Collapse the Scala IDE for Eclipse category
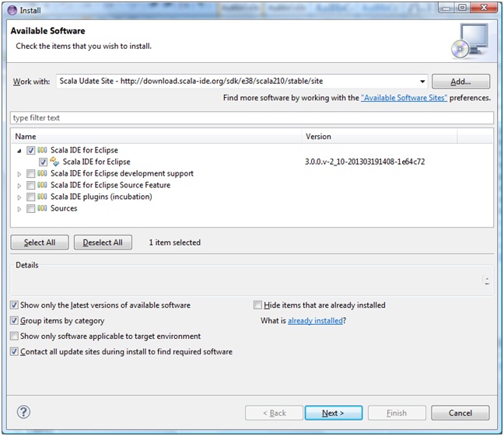The width and height of the screenshot is (504, 436). coord(19,151)
